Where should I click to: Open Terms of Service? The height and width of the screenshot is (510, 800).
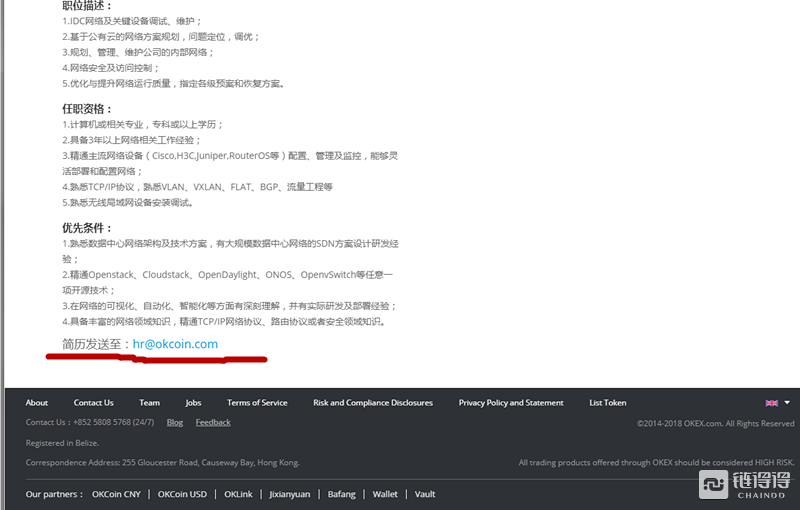pos(257,403)
